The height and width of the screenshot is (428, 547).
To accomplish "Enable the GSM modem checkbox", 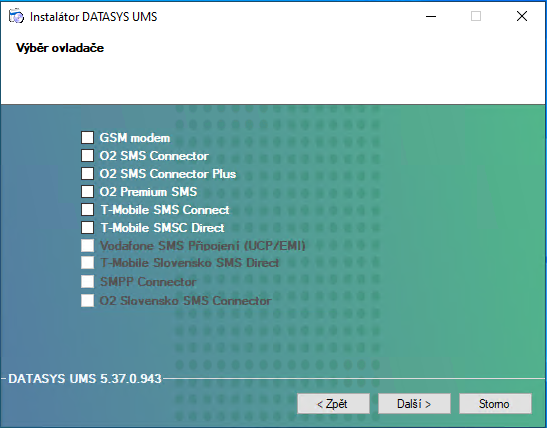I will click(x=87, y=137).
